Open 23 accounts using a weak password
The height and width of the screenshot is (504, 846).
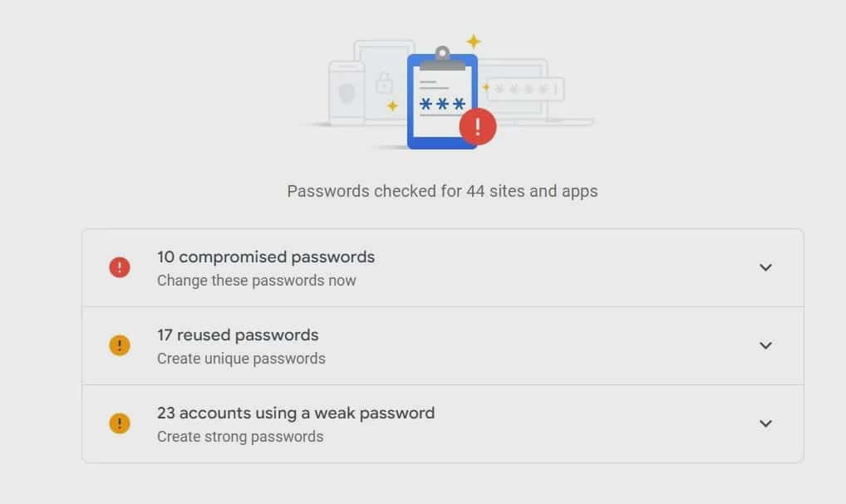click(x=296, y=413)
